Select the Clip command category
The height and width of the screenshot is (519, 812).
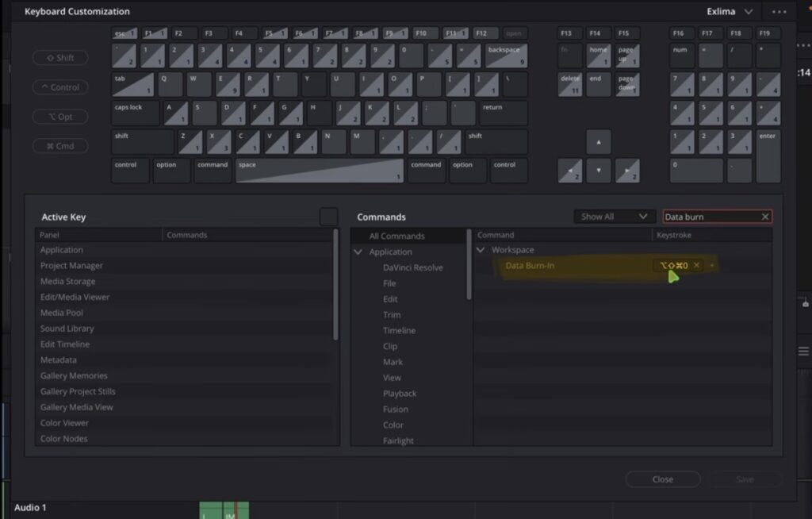(390, 346)
